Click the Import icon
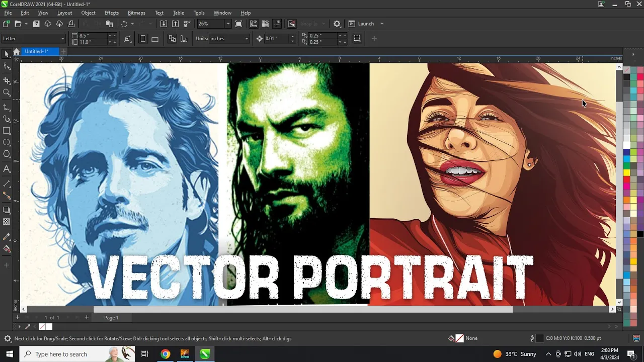 click(164, 24)
